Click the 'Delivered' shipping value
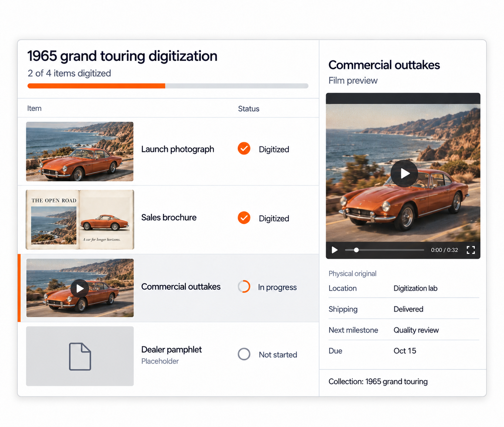Image resolution: width=504 pixels, height=427 pixels. [x=408, y=309]
